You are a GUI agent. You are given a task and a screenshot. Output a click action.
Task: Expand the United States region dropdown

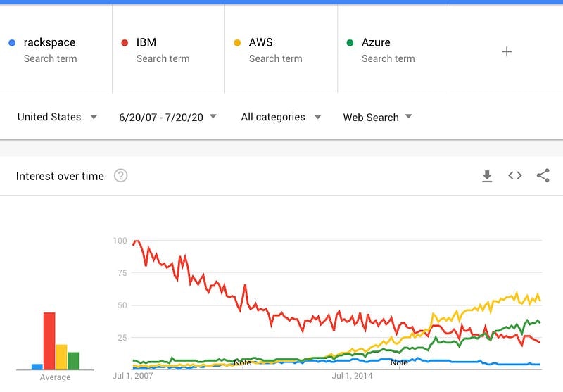click(58, 117)
